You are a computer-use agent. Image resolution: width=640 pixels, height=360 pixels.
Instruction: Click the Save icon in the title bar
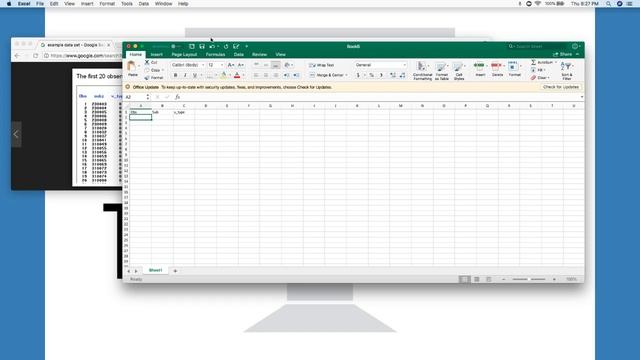pos(202,47)
